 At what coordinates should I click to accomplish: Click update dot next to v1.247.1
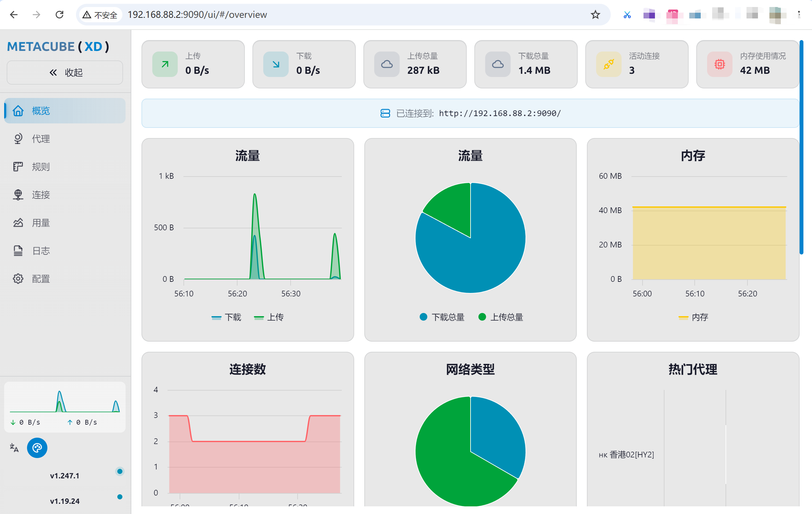(120, 471)
